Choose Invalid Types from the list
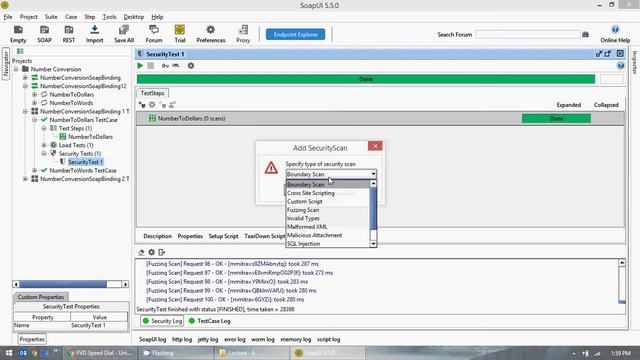The image size is (640, 360). (327, 218)
